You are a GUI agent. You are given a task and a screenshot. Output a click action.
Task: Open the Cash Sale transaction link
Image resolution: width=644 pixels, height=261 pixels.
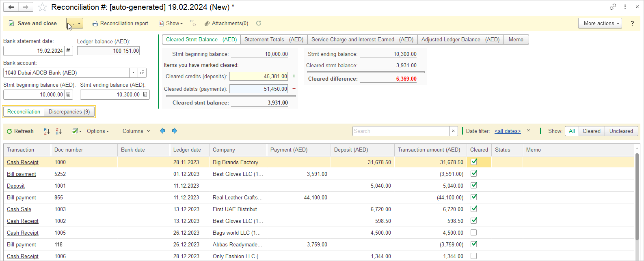click(x=19, y=209)
